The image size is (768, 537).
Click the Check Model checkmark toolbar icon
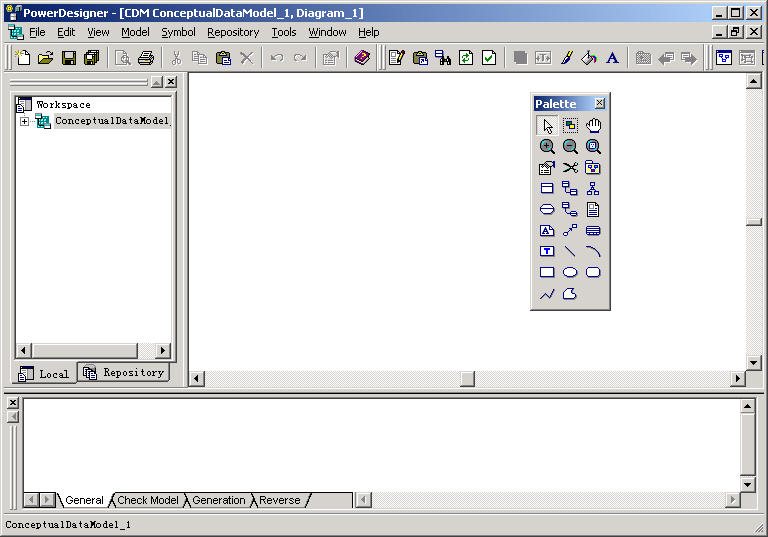point(489,58)
